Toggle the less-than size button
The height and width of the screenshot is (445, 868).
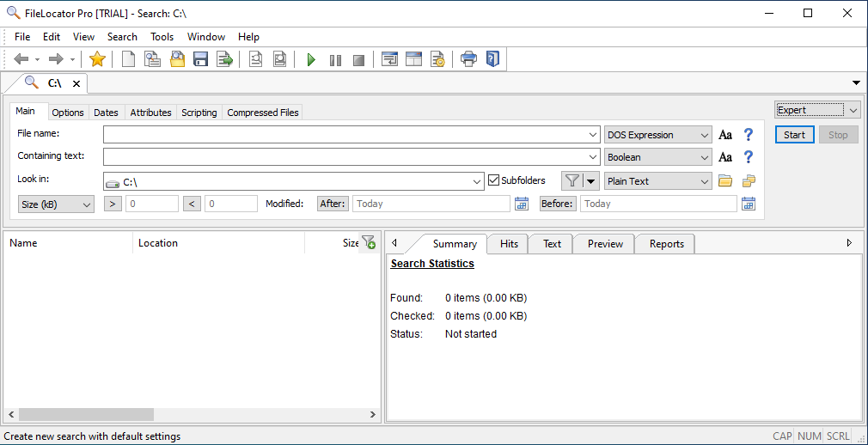click(x=192, y=204)
